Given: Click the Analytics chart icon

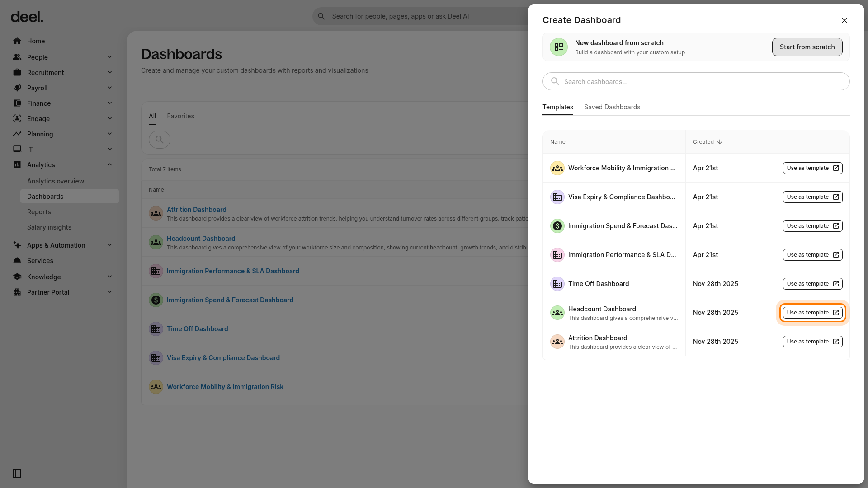Looking at the screenshot, I should [17, 165].
